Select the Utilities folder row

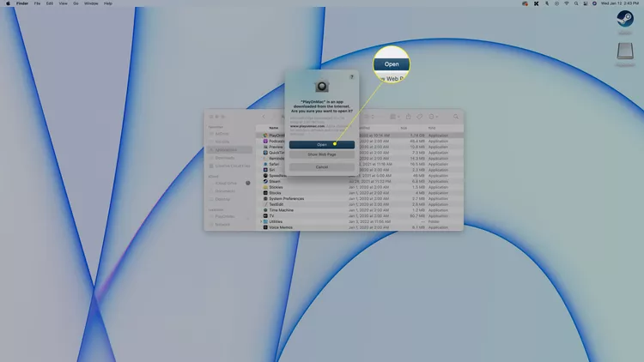360,221
